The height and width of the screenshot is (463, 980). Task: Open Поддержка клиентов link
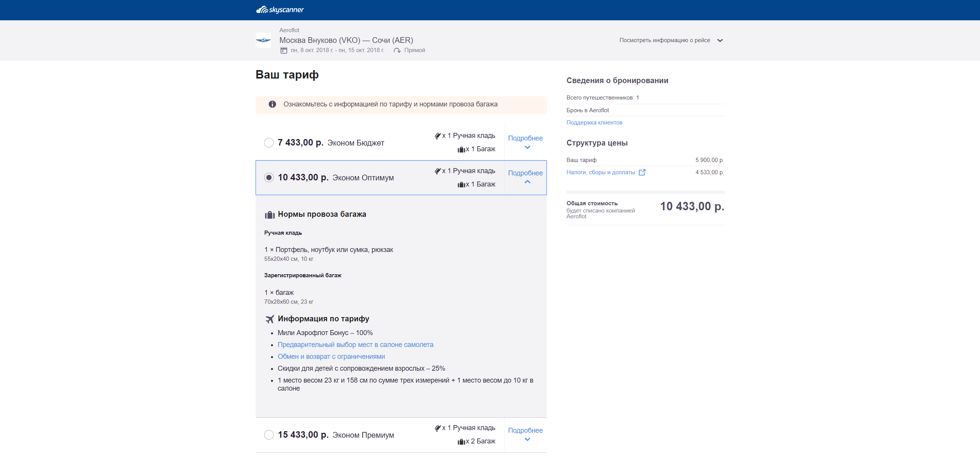(x=594, y=123)
